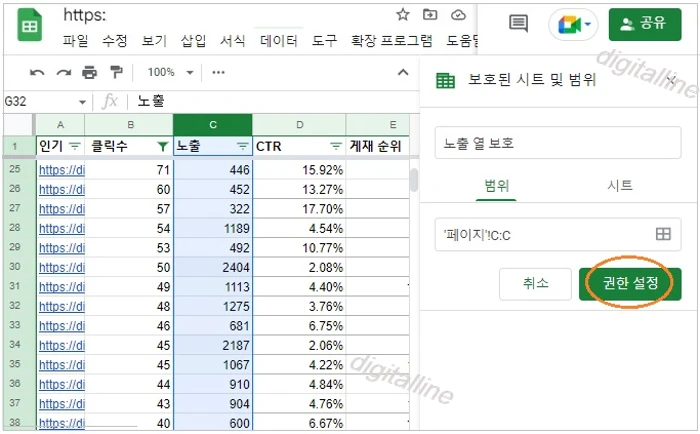Redo the last action
Screen dimensions: 700x434
[x=64, y=72]
